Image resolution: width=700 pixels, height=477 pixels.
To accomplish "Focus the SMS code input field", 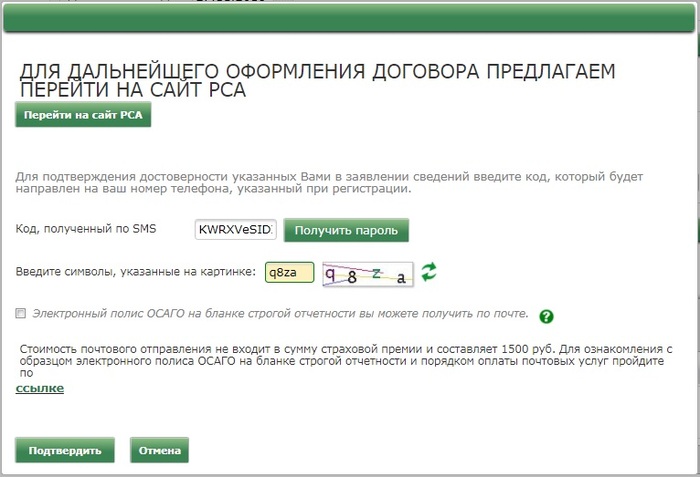I will coord(236,230).
